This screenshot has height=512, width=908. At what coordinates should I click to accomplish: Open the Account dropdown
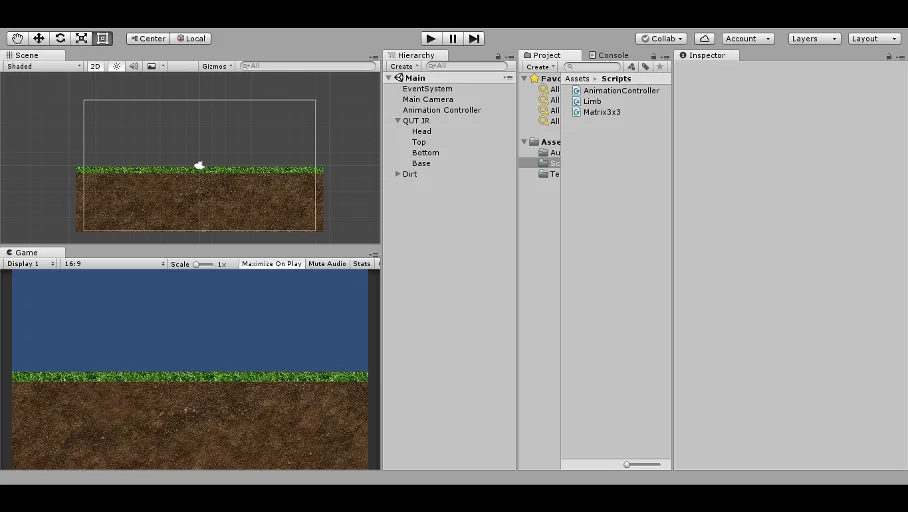748,38
